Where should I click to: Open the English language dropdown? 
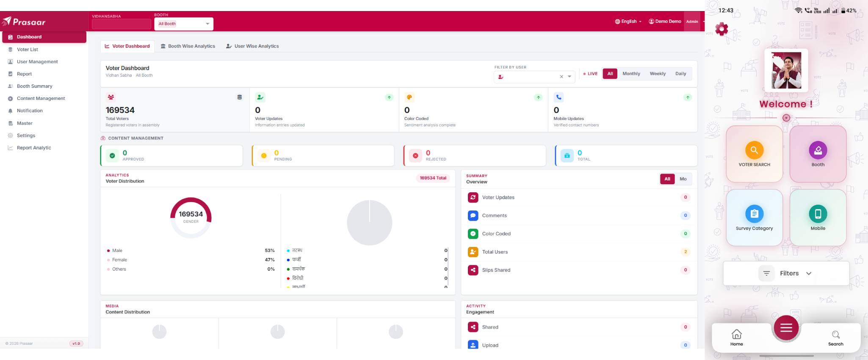coord(628,21)
